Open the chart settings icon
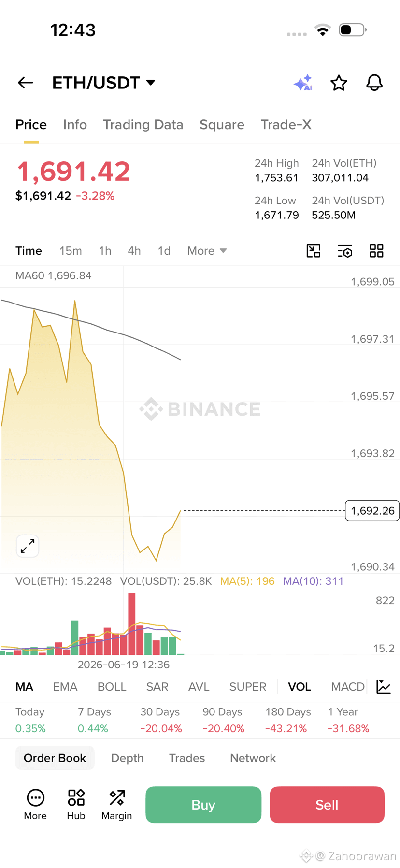This screenshot has width=400, height=868. click(345, 251)
